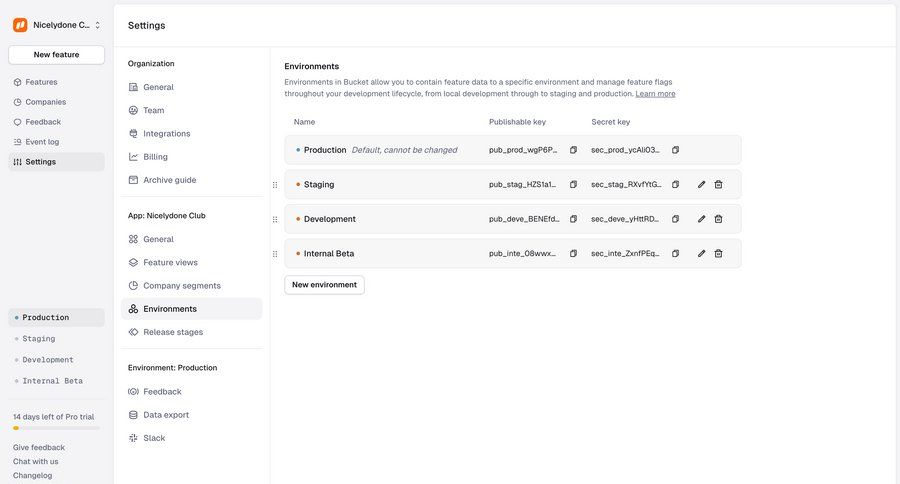Viewport: 900px width, 484px height.
Task: Delete the Staging environment trash icon
Action: (x=718, y=184)
